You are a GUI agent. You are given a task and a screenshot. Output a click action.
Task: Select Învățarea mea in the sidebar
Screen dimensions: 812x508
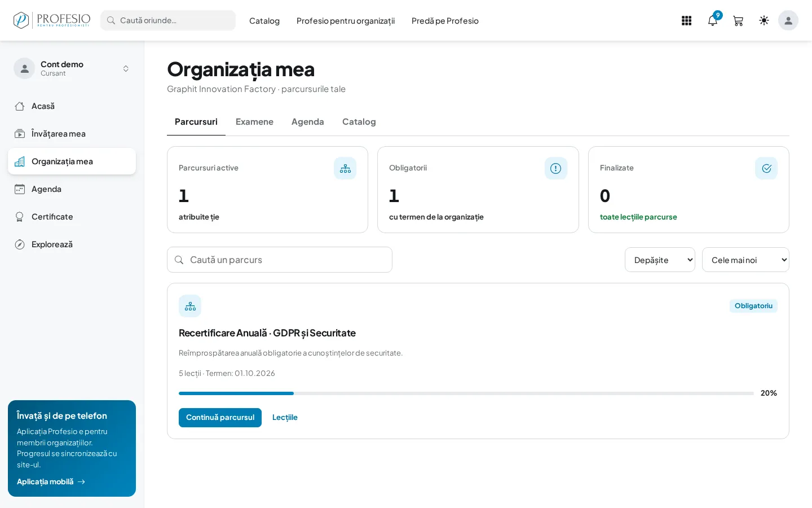[72, 134]
